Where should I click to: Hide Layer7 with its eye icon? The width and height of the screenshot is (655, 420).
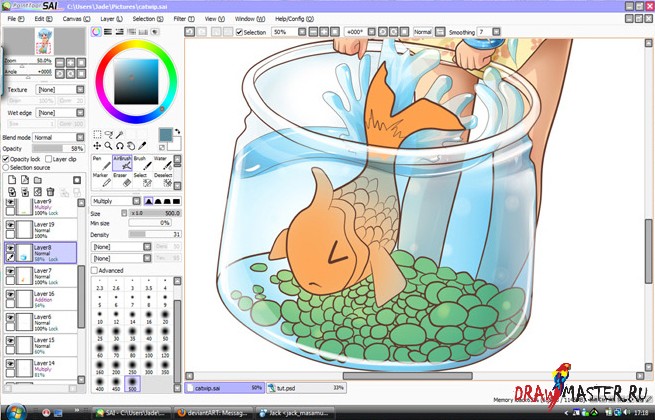coord(10,271)
